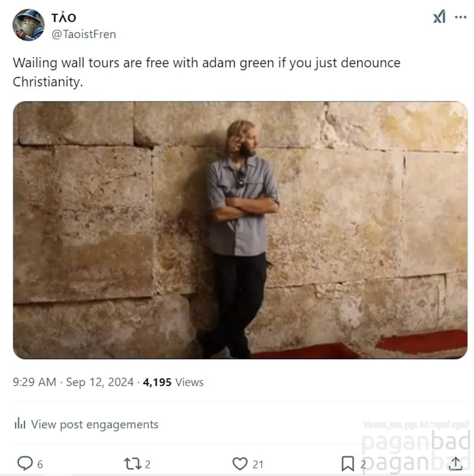Click the 4,195 Views count
Image resolution: width=474 pixels, height=476 pixels.
[173, 382]
